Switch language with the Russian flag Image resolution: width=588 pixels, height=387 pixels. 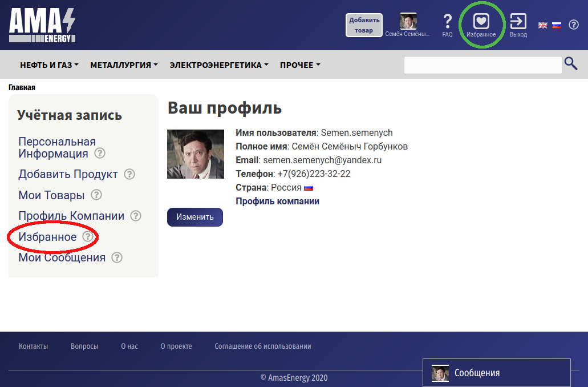tap(556, 25)
